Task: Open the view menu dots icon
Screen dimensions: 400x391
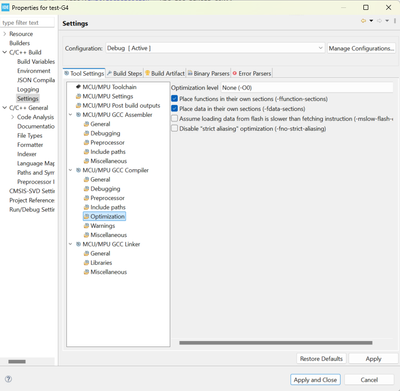Action: pos(395,21)
